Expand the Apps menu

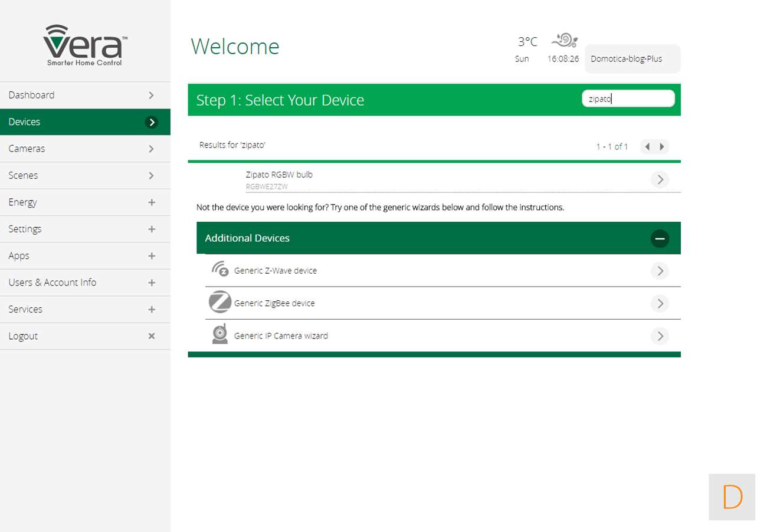pos(152,256)
